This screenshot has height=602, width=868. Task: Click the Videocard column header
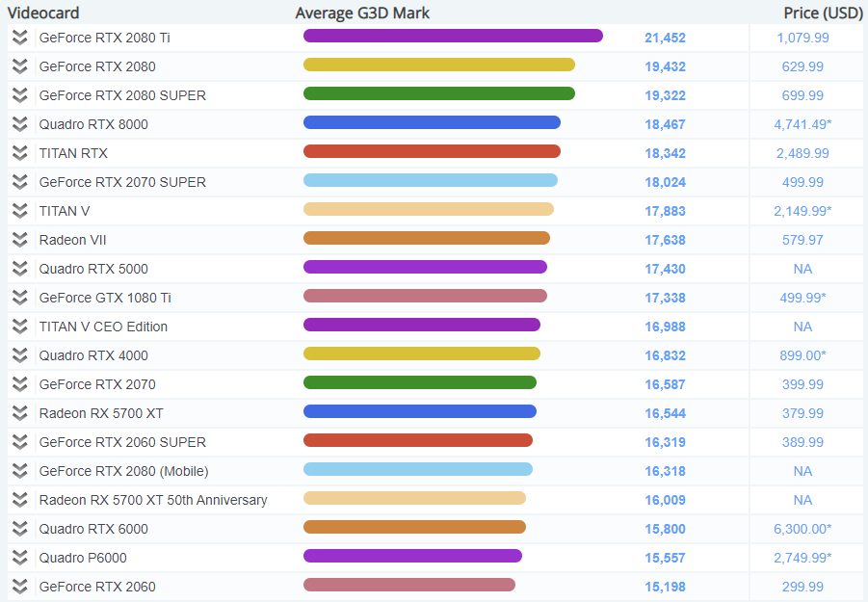point(43,13)
